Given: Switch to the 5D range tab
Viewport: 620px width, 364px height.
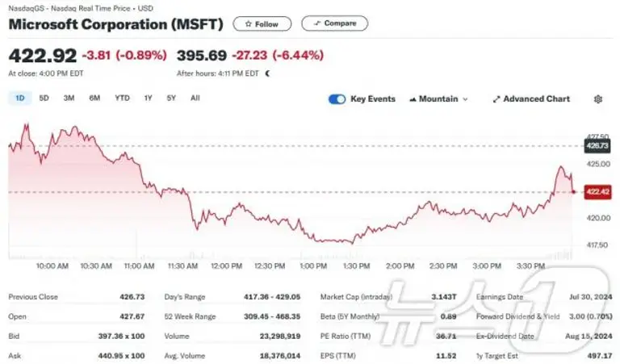Looking at the screenshot, I should click(x=44, y=98).
